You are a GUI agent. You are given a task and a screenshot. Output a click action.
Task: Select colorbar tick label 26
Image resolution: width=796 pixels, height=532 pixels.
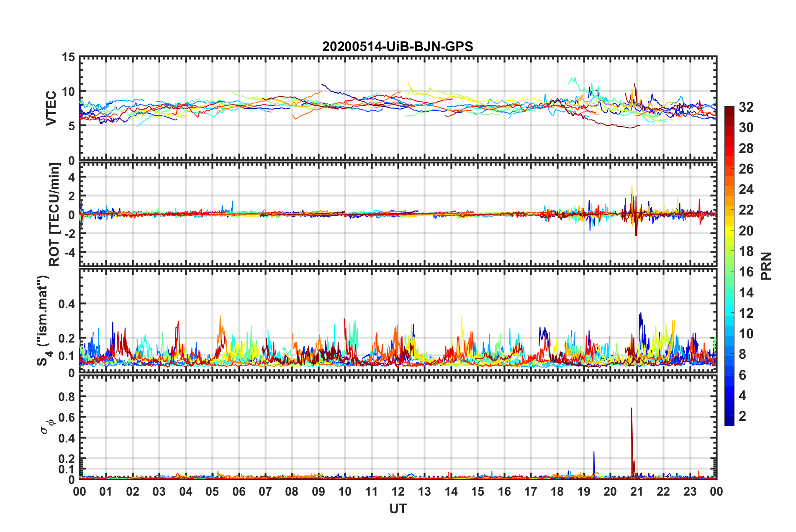[x=746, y=169]
